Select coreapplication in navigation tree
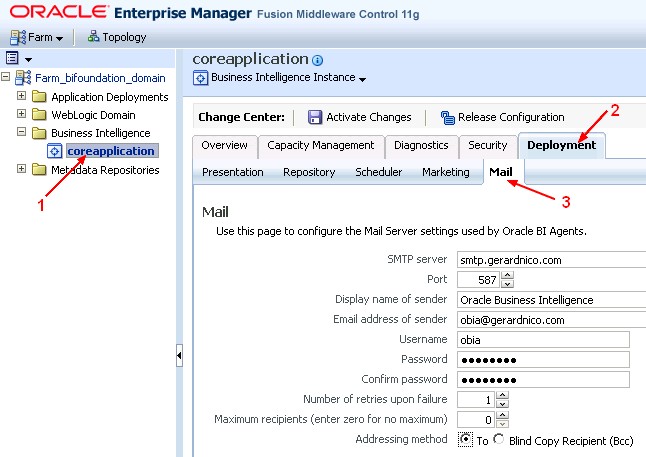The image size is (646, 457). tap(110, 151)
